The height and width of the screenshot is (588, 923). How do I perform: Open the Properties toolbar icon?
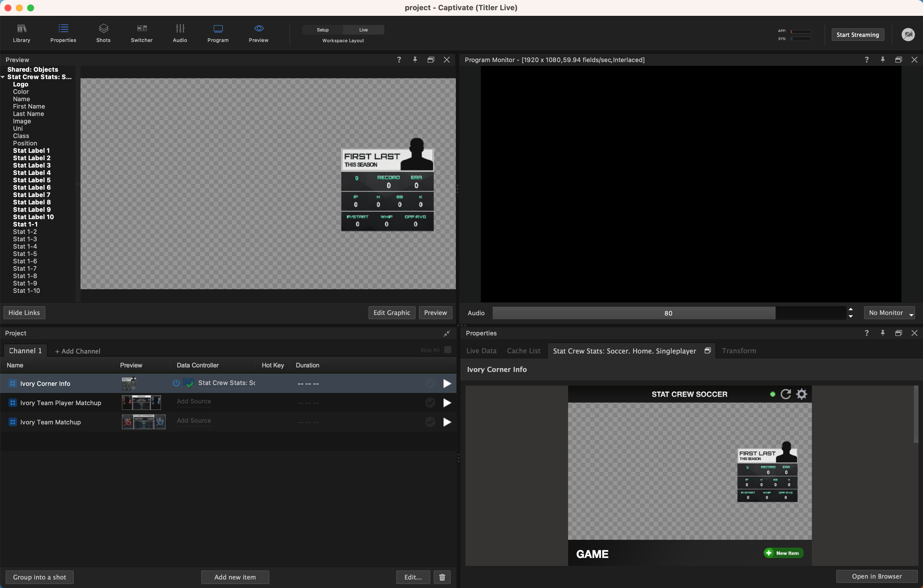63,33
